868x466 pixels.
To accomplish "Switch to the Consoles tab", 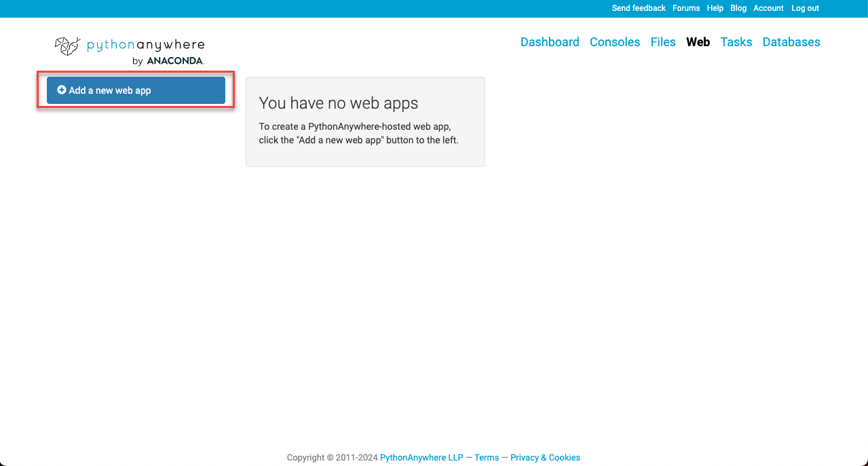I will coord(614,42).
